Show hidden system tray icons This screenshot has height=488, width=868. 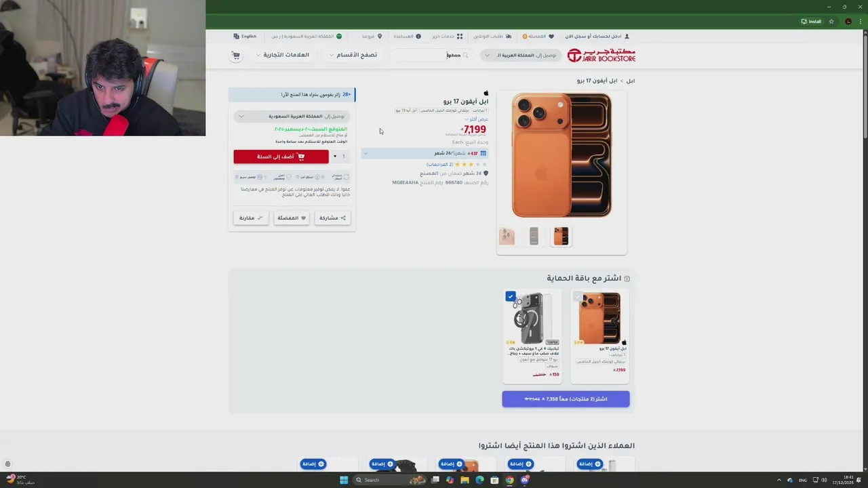coord(779,480)
